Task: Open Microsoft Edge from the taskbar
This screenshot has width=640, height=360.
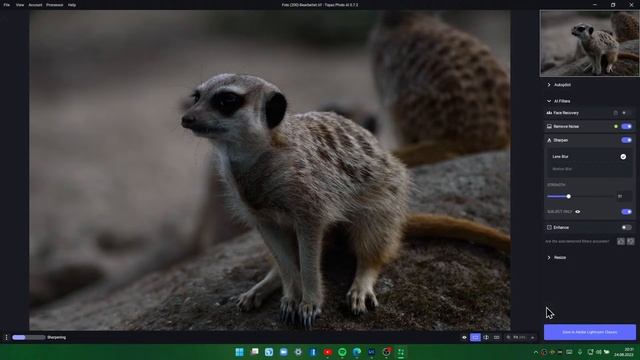Action: 357,352
